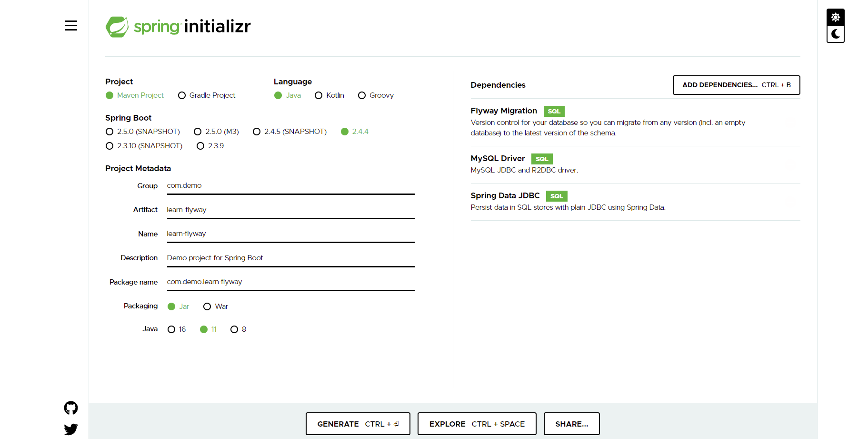Click the Project Metadata heading
Image resolution: width=868 pixels, height=439 pixels.
click(x=138, y=168)
